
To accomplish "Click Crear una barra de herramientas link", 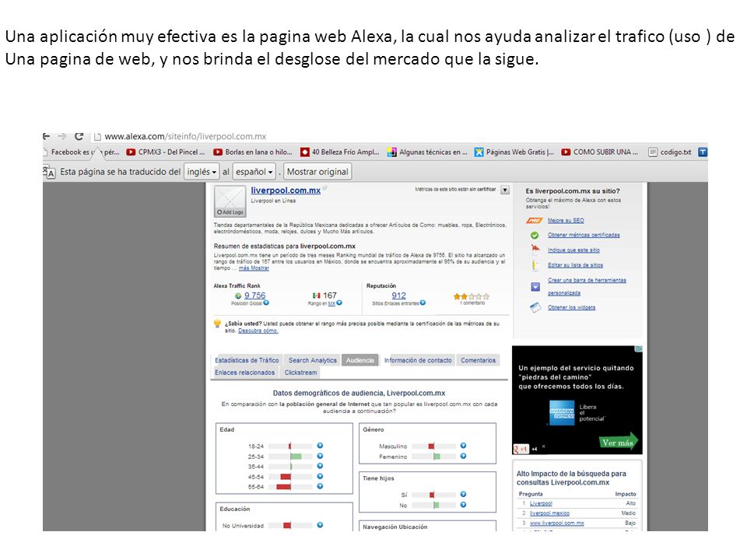I will [x=587, y=286].
